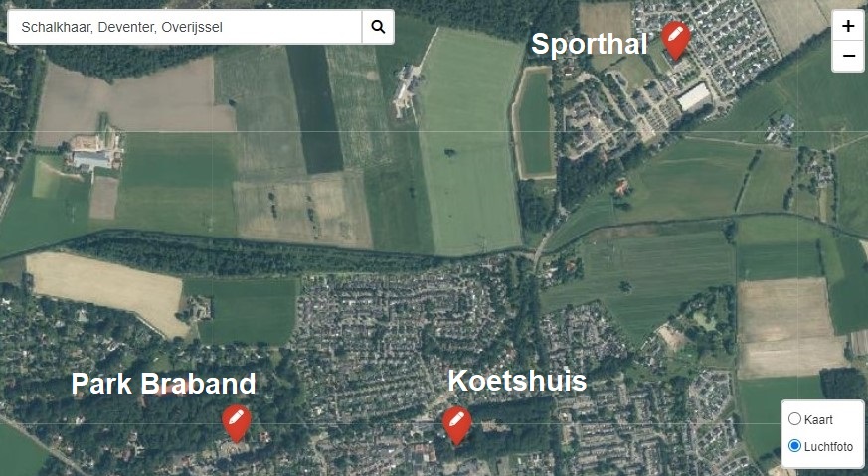Open the Koetshuis map marker
This screenshot has width=868, height=476.
click(456, 426)
